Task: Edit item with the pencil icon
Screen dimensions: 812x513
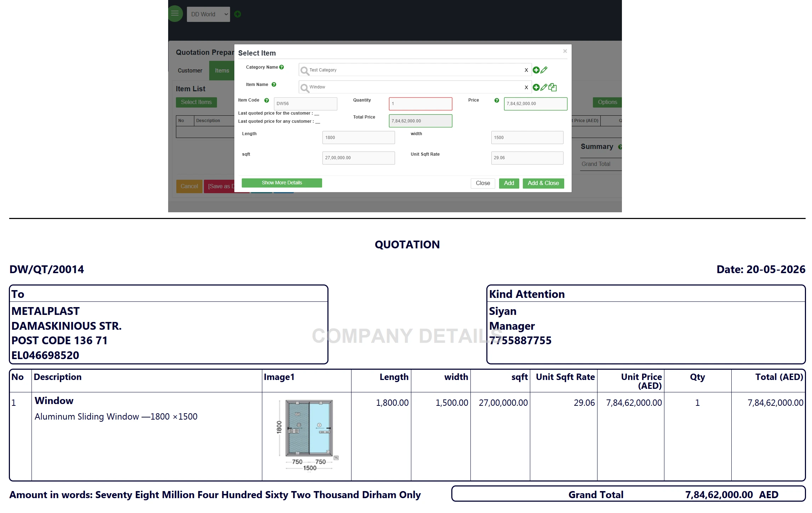Action: 544,87
